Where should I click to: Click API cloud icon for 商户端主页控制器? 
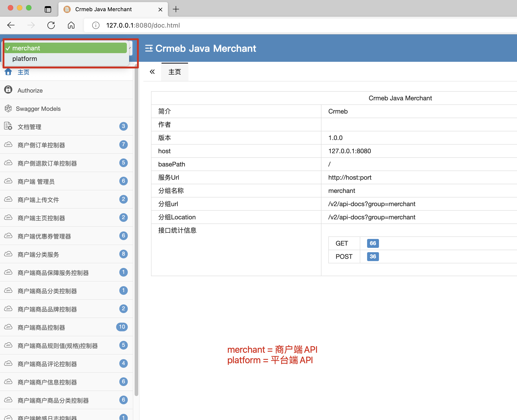[x=8, y=218]
